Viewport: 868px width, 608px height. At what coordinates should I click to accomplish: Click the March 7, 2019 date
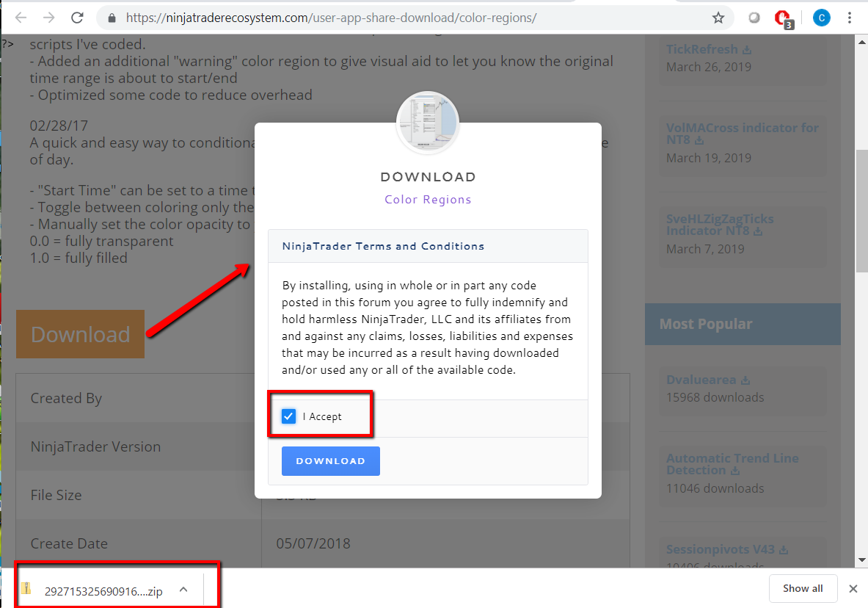pyautogui.click(x=705, y=249)
